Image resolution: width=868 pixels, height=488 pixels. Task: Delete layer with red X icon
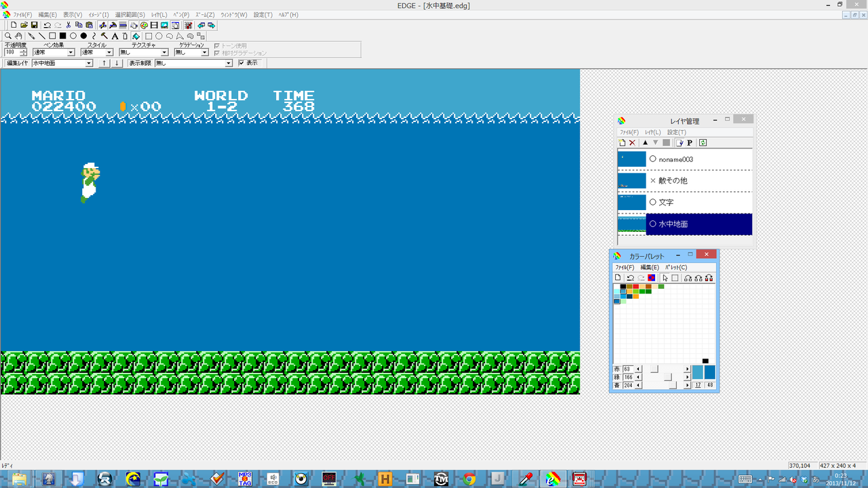(632, 142)
